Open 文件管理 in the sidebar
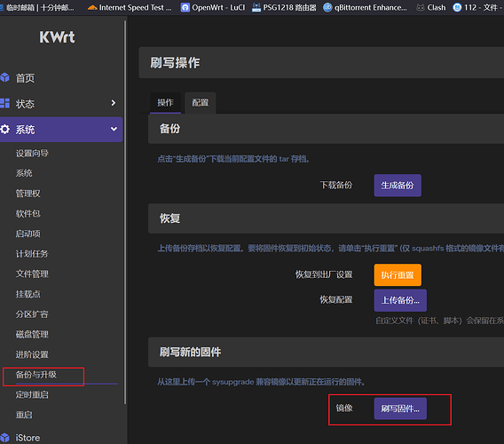 pos(32,274)
